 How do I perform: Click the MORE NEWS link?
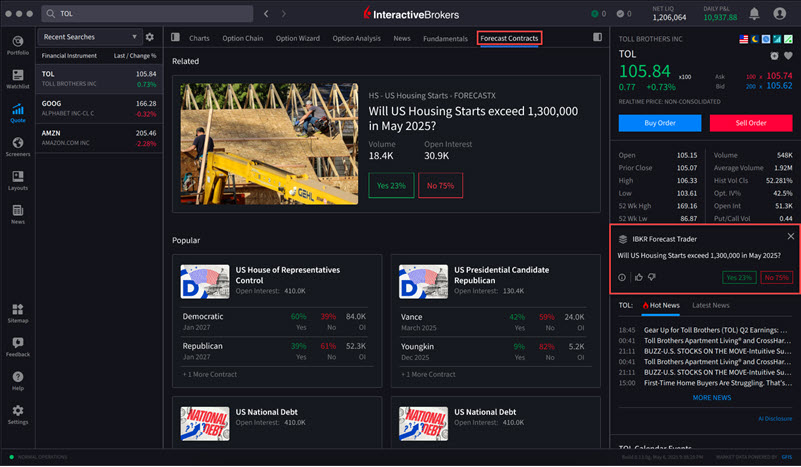712,397
